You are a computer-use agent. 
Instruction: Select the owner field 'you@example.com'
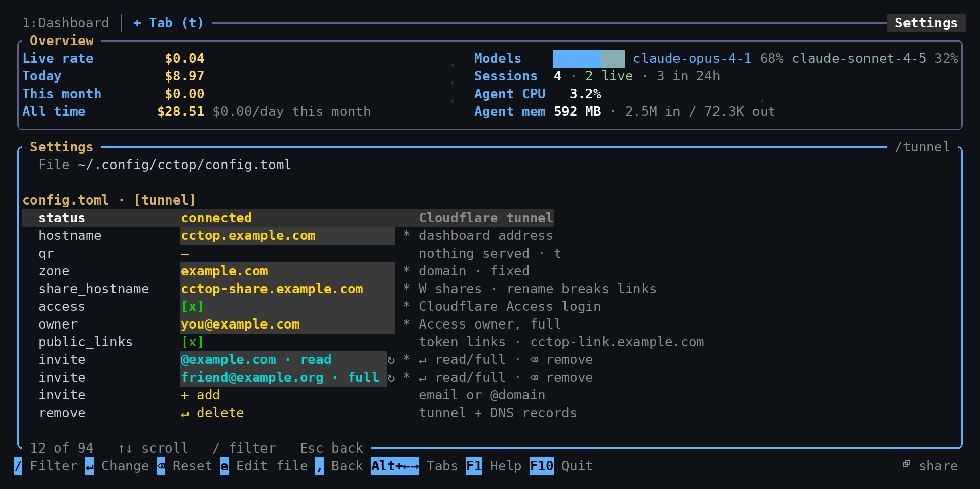(288, 324)
